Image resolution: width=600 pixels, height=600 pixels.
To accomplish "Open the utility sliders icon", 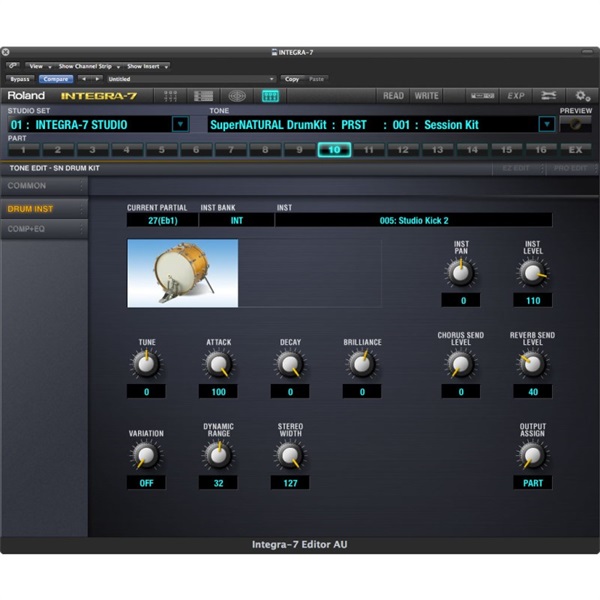I will pos(549,96).
